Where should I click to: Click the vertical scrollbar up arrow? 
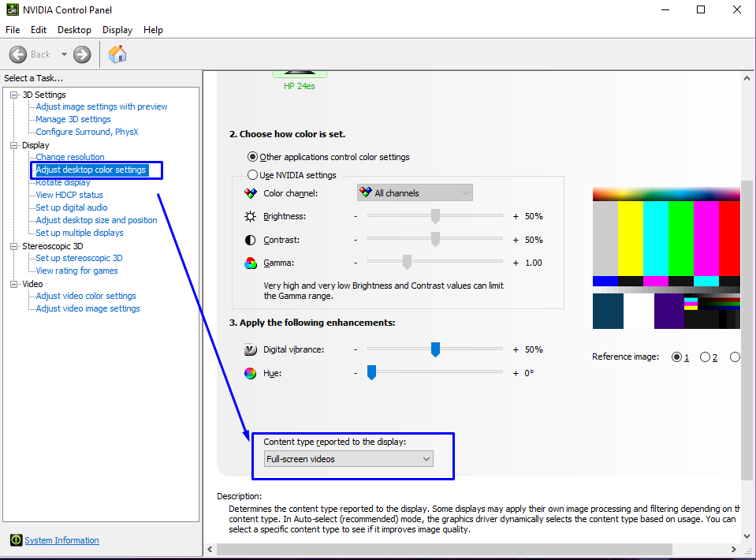click(747, 78)
